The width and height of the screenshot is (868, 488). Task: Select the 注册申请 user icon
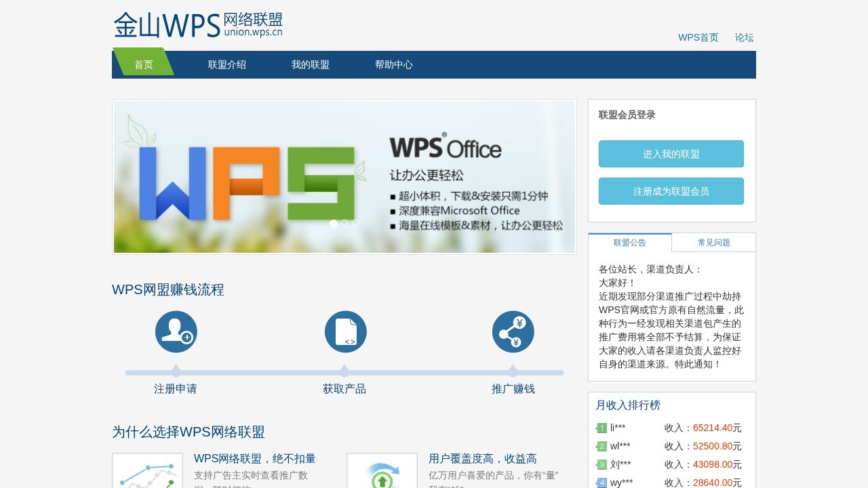pyautogui.click(x=176, y=331)
